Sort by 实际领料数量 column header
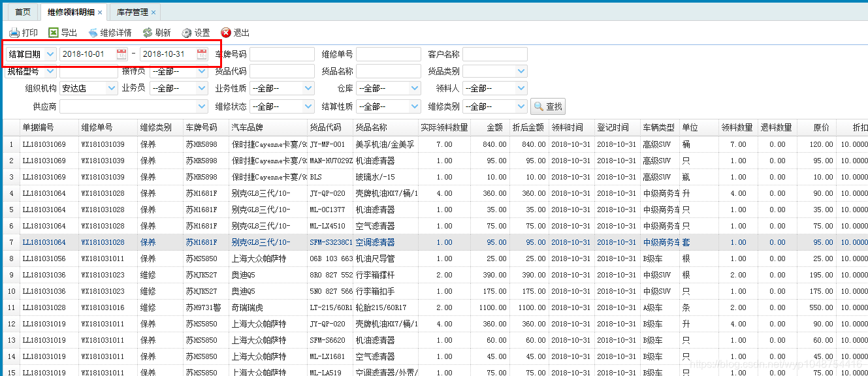 [444, 128]
